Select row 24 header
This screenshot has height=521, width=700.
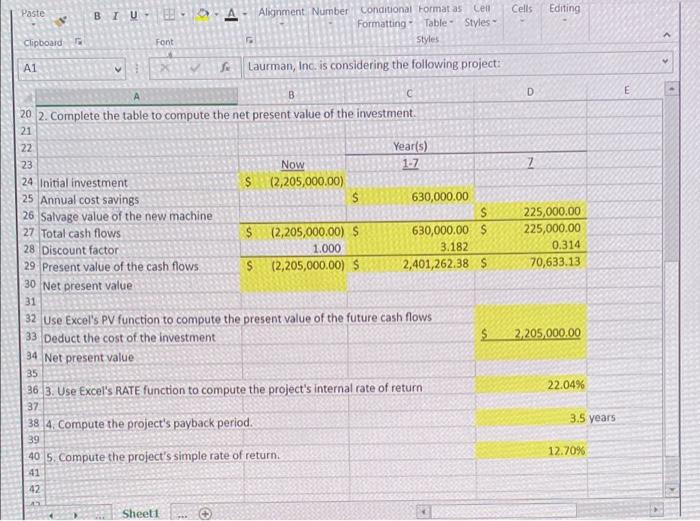(28, 182)
